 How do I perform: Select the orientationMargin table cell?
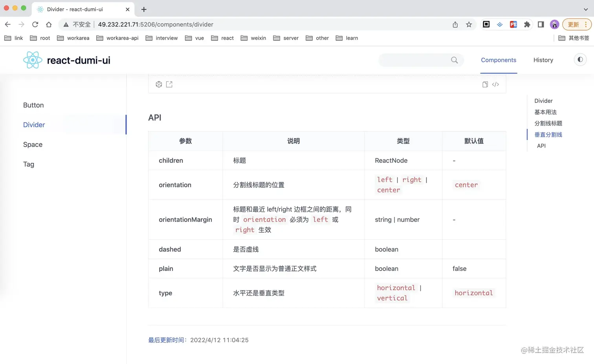click(x=185, y=219)
